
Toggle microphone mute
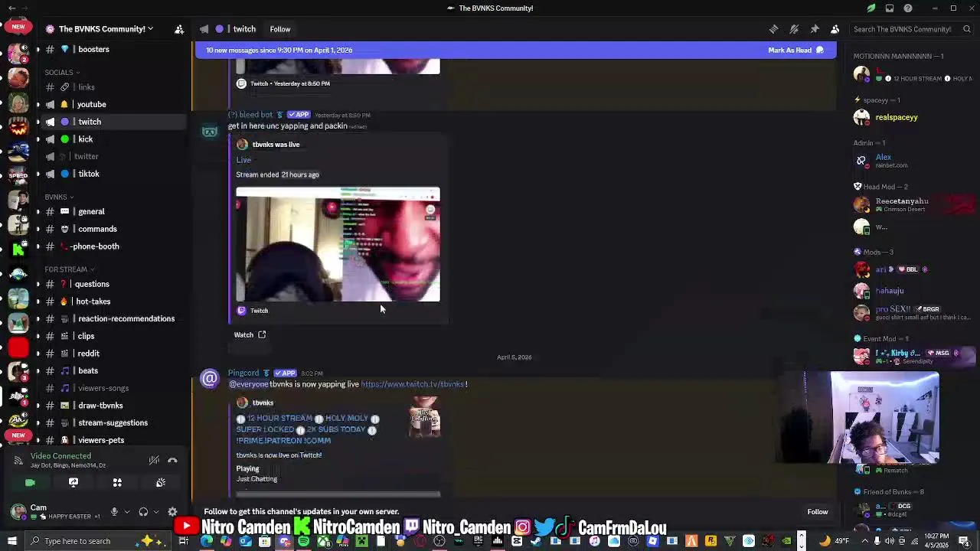pos(115,512)
